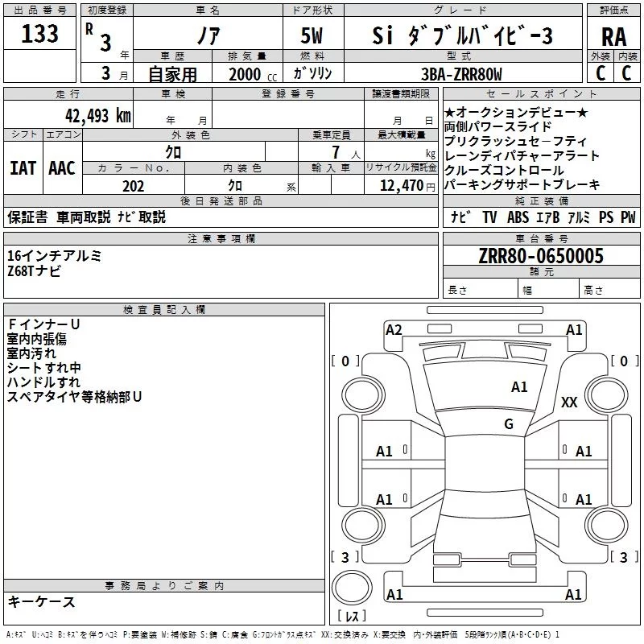Select the office notice キーケース
Screen dimensions: 644x644
[x=41, y=601]
